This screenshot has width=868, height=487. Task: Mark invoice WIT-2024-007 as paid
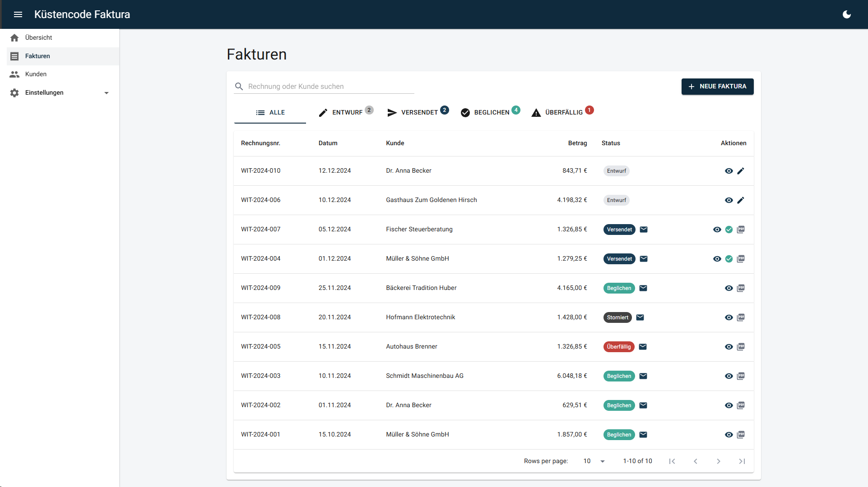coord(729,230)
